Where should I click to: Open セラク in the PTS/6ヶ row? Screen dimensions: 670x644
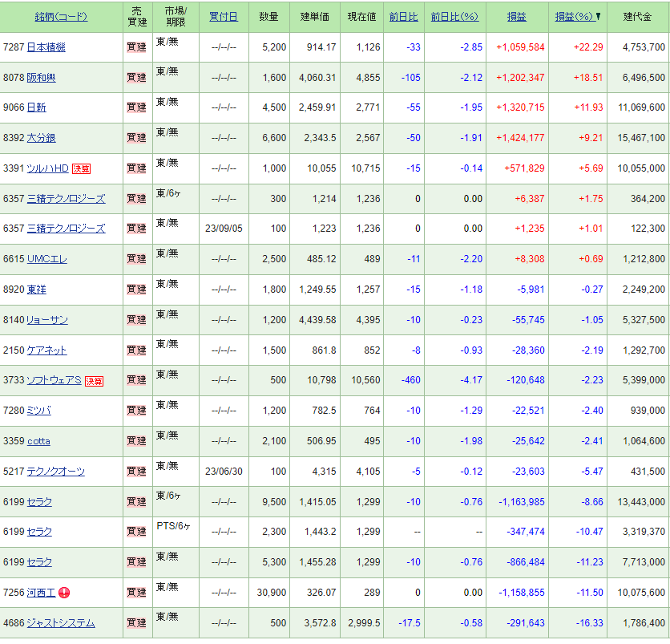(39, 532)
